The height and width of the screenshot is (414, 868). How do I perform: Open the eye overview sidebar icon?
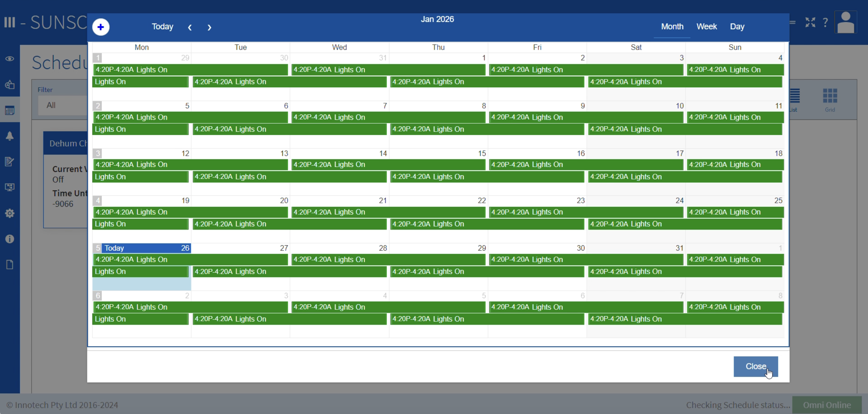(x=9, y=59)
